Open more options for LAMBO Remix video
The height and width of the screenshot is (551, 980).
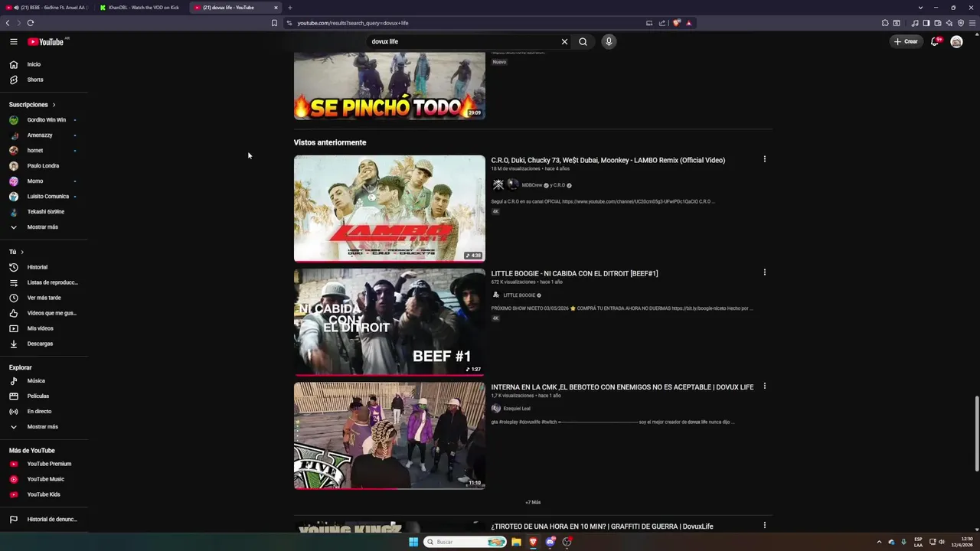764,159
